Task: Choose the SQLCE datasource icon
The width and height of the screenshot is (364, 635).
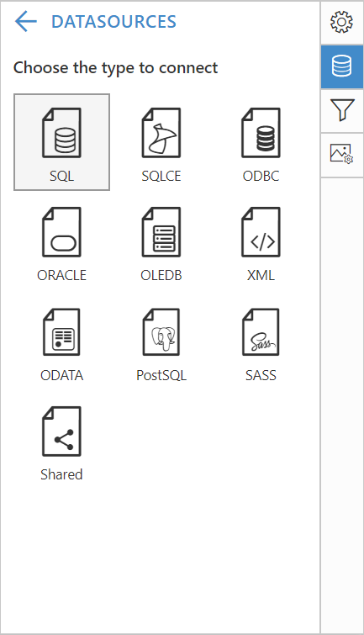Action: (x=161, y=133)
